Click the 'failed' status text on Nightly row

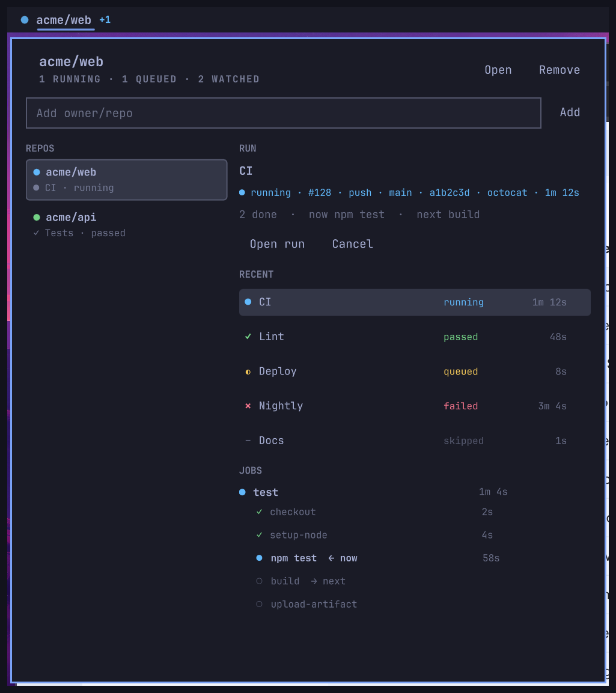pos(460,406)
